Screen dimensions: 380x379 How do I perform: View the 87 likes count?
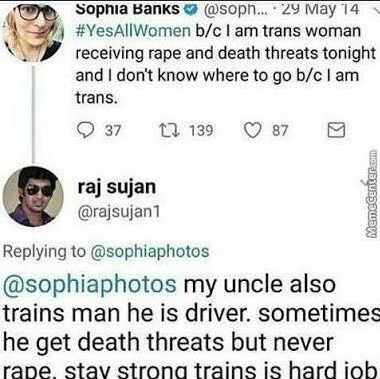tap(280, 130)
